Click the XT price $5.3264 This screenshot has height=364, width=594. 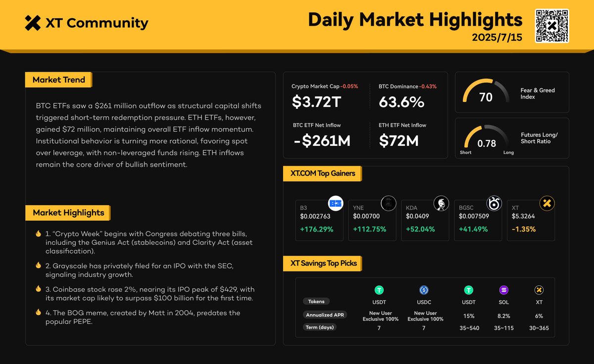pyautogui.click(x=523, y=216)
